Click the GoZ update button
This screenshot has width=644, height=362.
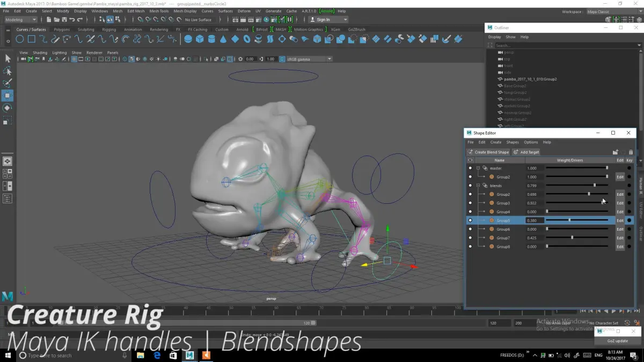click(x=618, y=341)
